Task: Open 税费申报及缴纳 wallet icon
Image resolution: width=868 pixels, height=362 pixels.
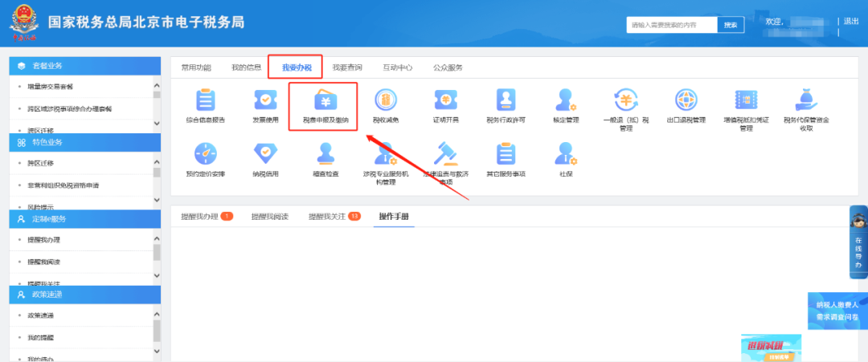Action: [x=325, y=100]
